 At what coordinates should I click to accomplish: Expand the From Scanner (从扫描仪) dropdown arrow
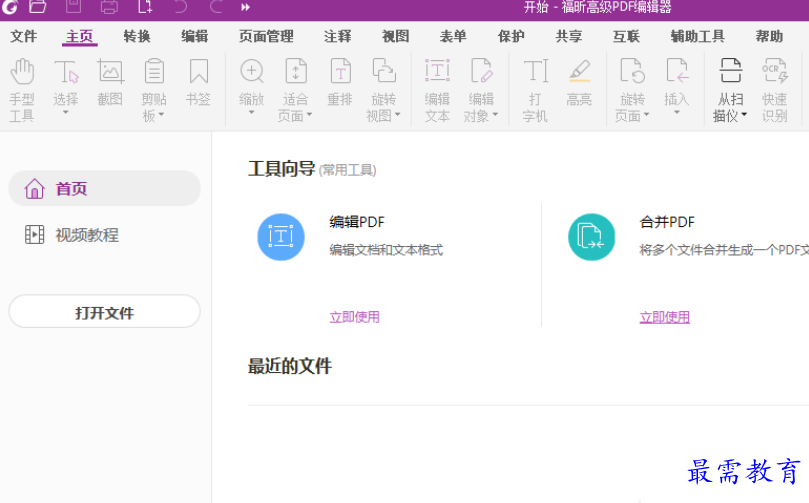[744, 115]
